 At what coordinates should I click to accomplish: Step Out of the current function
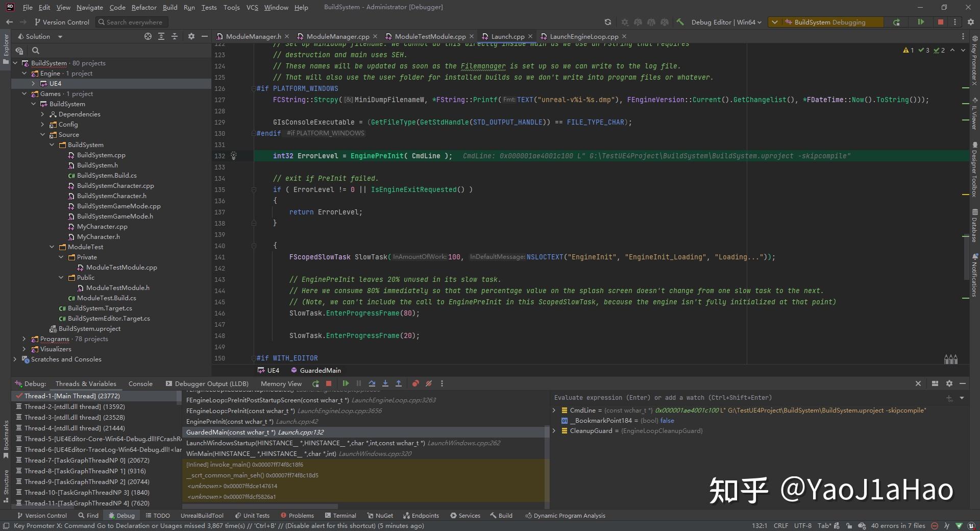(x=399, y=383)
